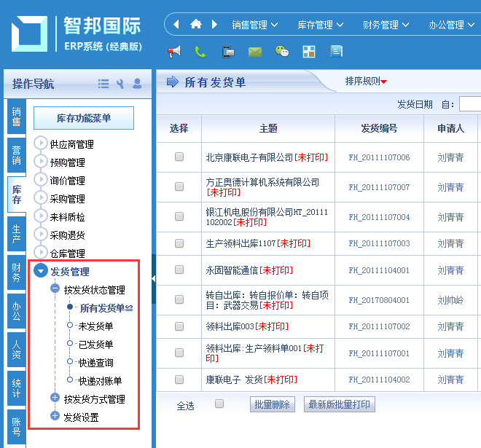
Task: Open the green phone icon
Action: click(x=200, y=52)
